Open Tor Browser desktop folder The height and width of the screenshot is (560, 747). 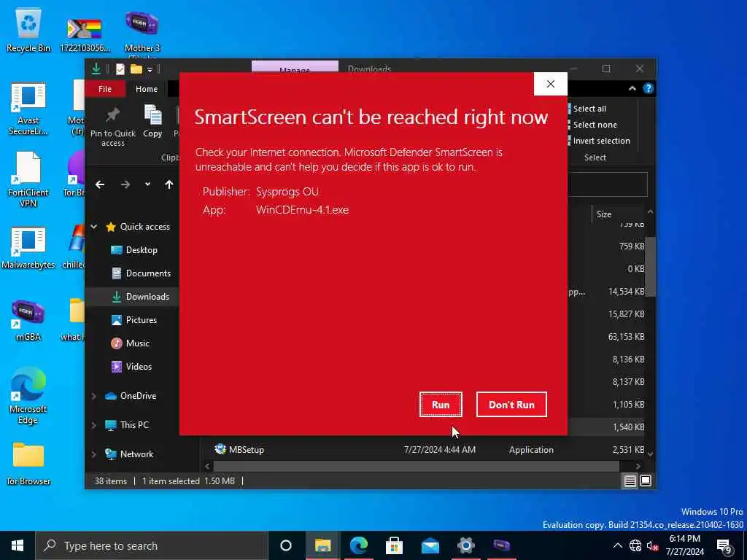click(x=28, y=463)
